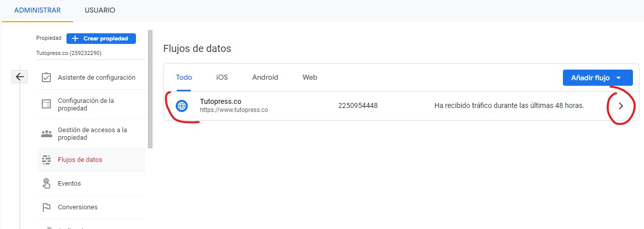Click the sidebar vertical scrollbar
The height and width of the screenshot is (229, 644).
pos(150,89)
